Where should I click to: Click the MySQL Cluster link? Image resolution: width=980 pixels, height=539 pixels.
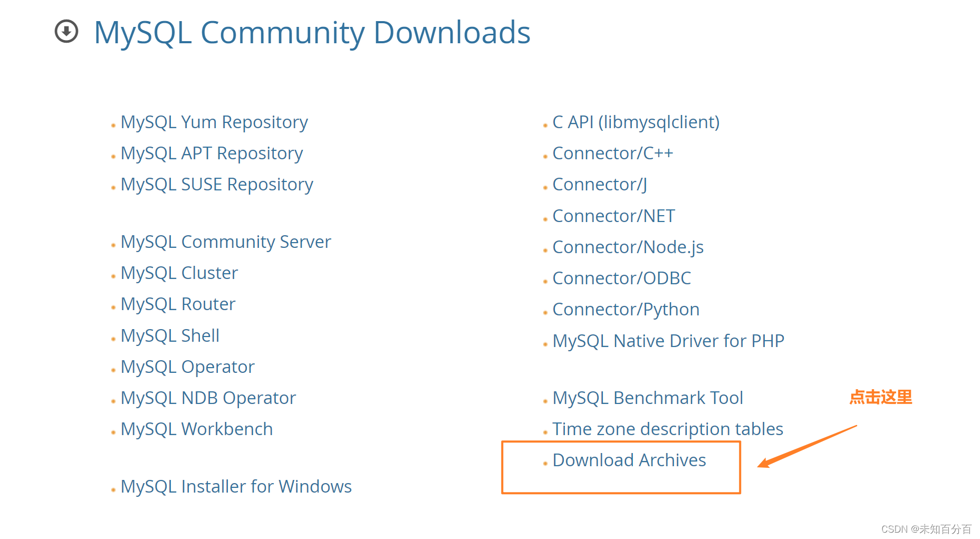[x=179, y=273]
